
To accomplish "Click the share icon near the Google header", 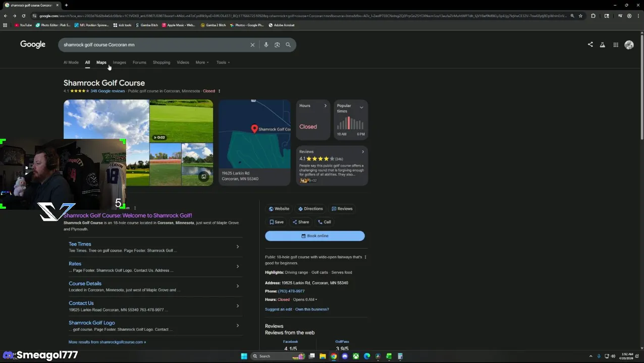I will 590,44.
